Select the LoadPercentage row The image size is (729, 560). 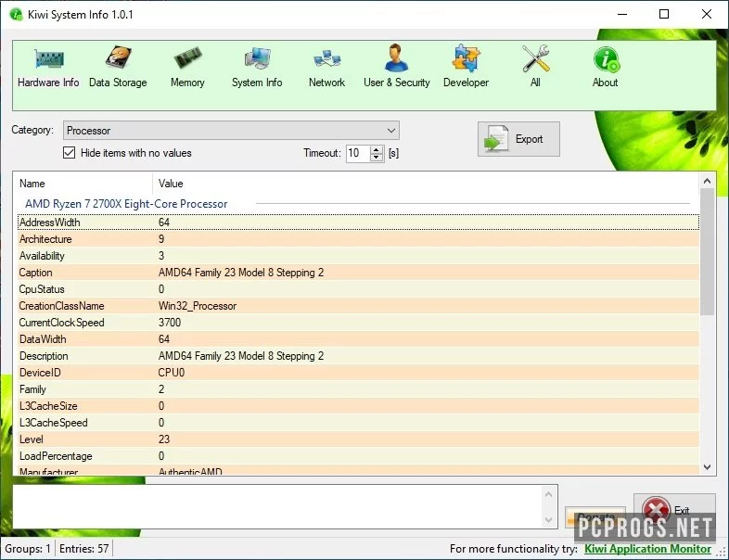pyautogui.click(x=358, y=456)
